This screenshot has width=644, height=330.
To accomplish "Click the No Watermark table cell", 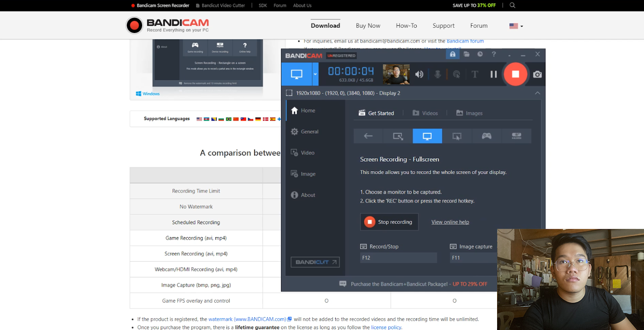I will click(x=196, y=207).
